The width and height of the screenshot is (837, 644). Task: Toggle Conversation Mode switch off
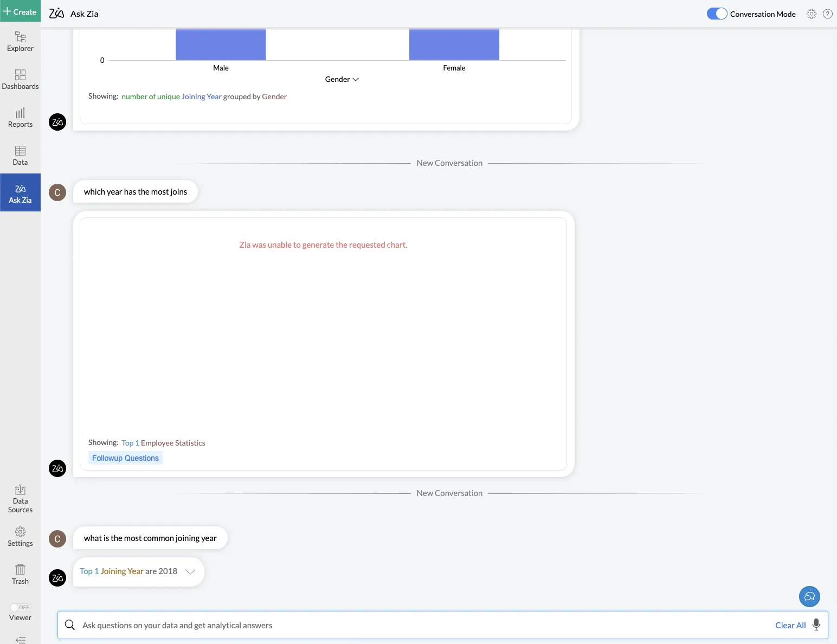tap(717, 14)
